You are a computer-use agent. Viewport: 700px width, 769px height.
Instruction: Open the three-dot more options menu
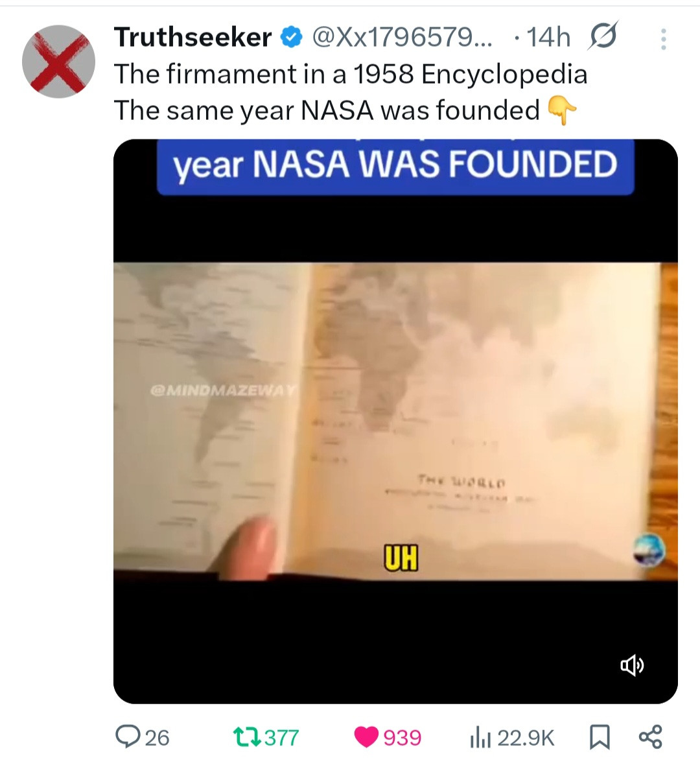click(x=663, y=39)
